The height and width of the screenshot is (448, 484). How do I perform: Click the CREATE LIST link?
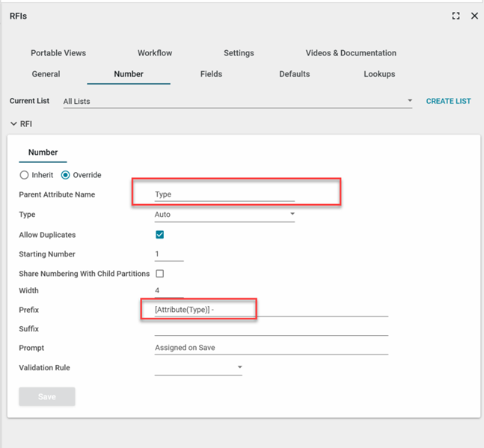pyautogui.click(x=448, y=101)
